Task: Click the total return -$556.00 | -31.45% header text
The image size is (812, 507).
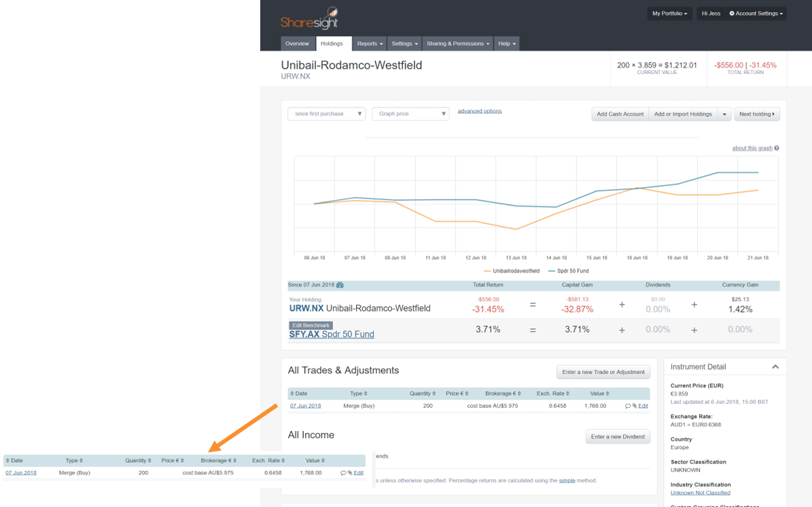Action: 745,65
